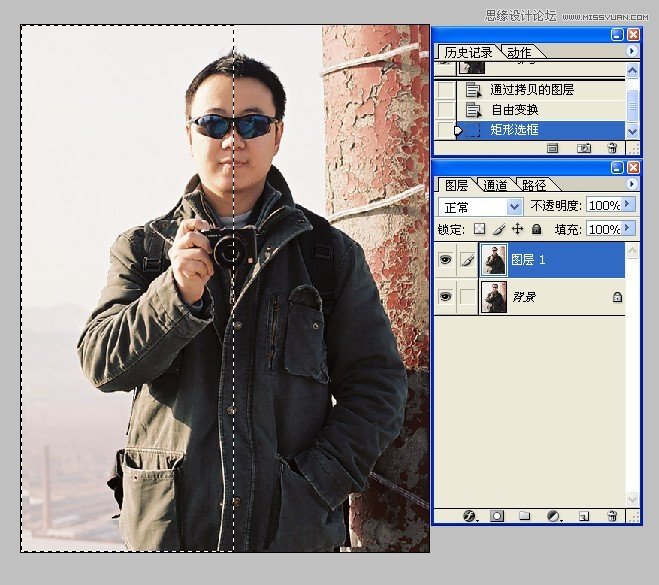Expand the fill (填充) slider arrow
This screenshot has width=659, height=585.
click(629, 229)
